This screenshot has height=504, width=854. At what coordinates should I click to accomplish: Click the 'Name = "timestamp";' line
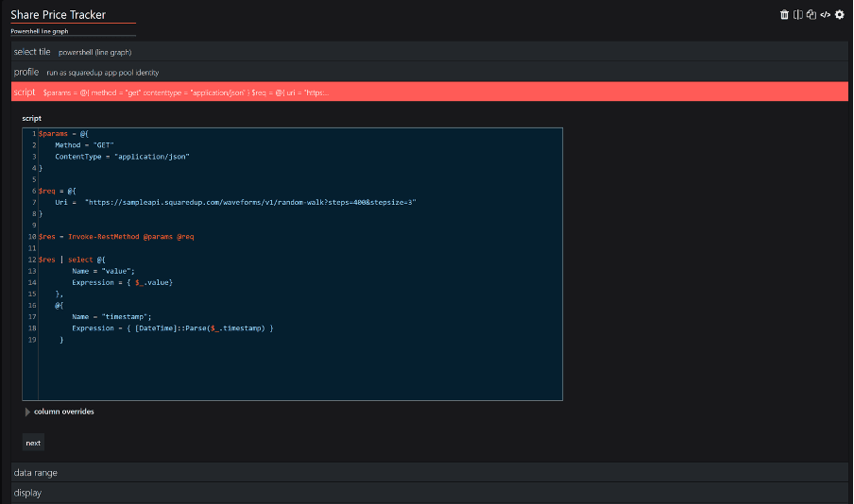click(x=111, y=317)
